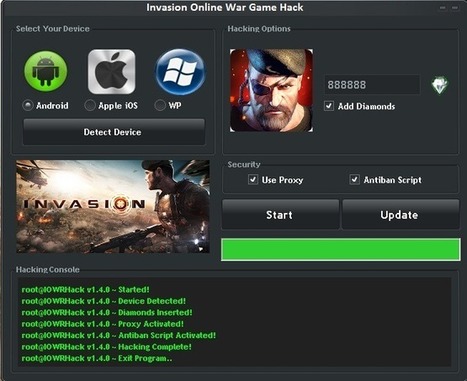This screenshot has height=381, width=467.
Task: Click the 'Hacking Console' group label
Action: coord(48,269)
